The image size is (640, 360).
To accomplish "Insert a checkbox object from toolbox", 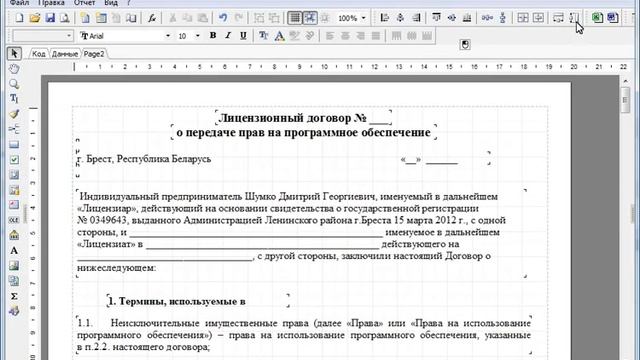I will point(14,160).
